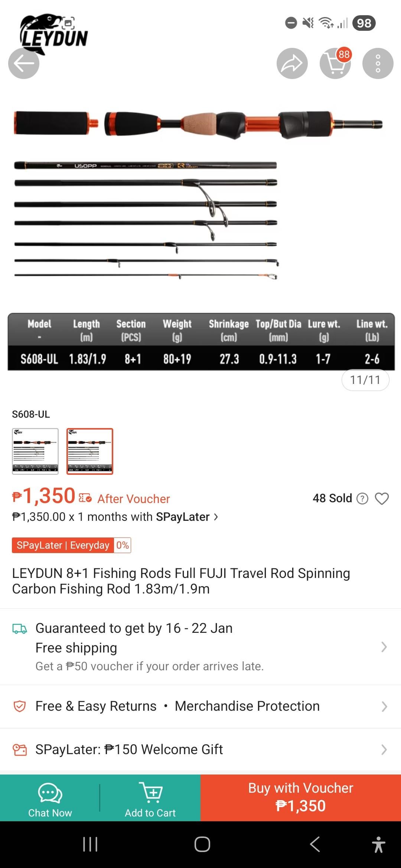Viewport: 401px width, 868px height.
Task: Open the shopping cart with 88 badge
Action: point(335,63)
